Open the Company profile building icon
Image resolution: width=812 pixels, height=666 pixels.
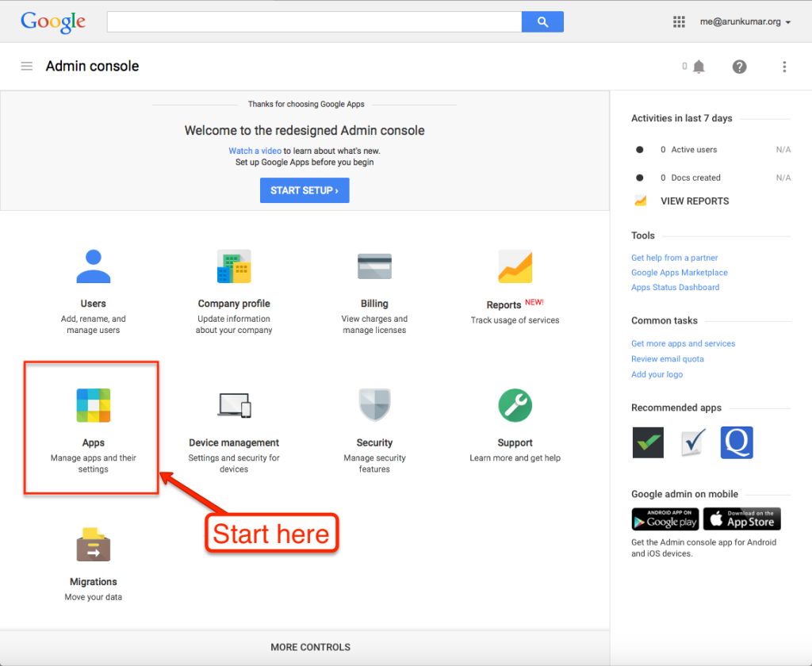point(234,266)
